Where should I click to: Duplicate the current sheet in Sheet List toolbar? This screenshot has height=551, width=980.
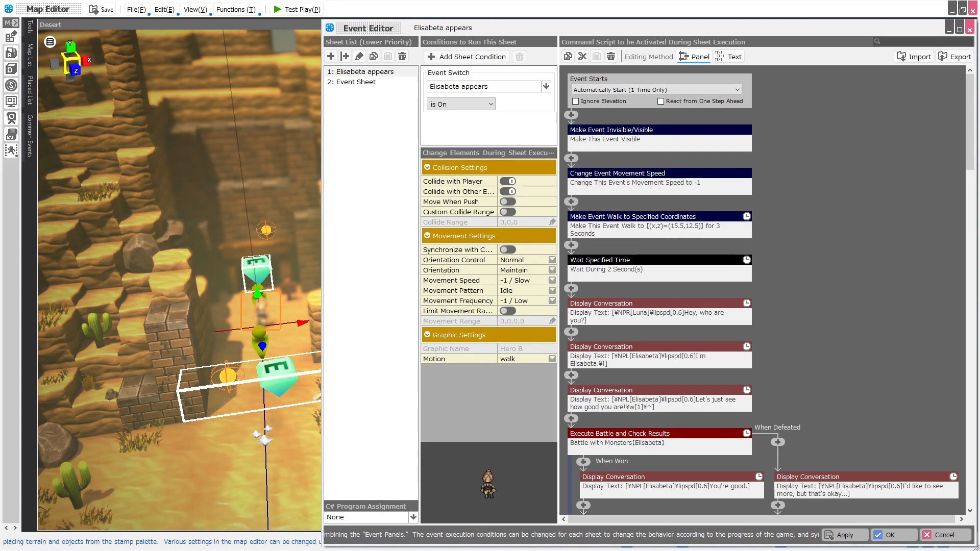(373, 57)
